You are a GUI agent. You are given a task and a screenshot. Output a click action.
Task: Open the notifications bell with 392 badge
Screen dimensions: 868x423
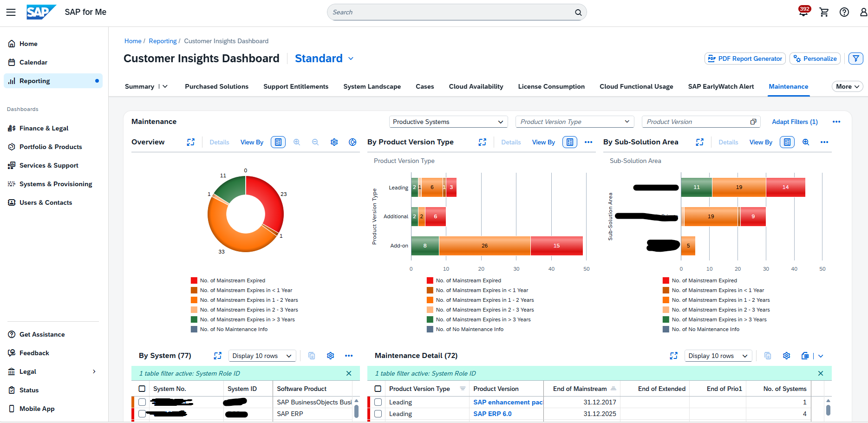pyautogui.click(x=803, y=13)
